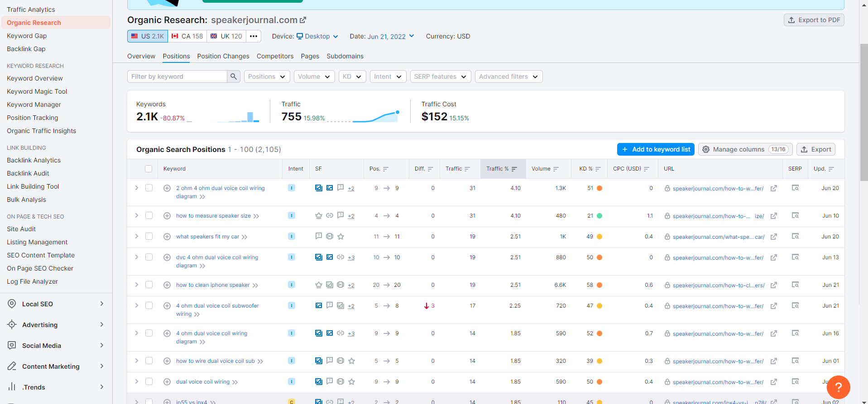868x404 pixels.
Task: Toggle the select-all header checkbox
Action: pos(149,169)
